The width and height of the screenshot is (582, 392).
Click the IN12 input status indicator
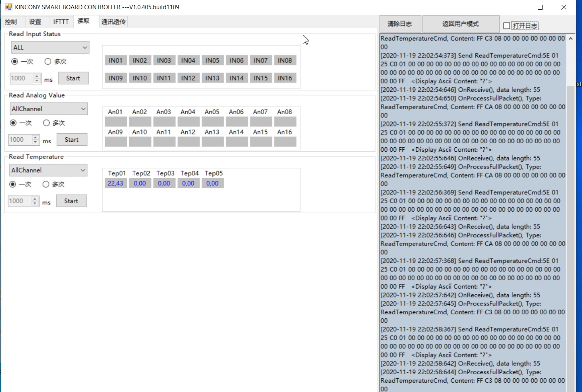188,78
